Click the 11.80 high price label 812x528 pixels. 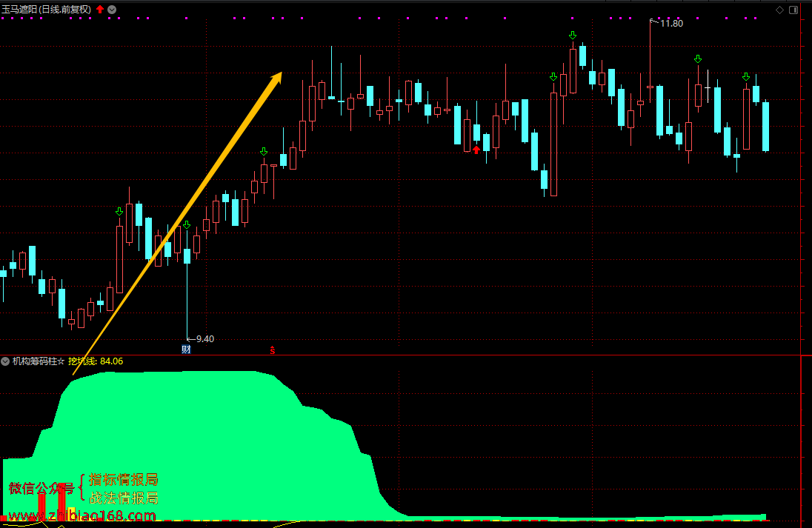(x=672, y=23)
